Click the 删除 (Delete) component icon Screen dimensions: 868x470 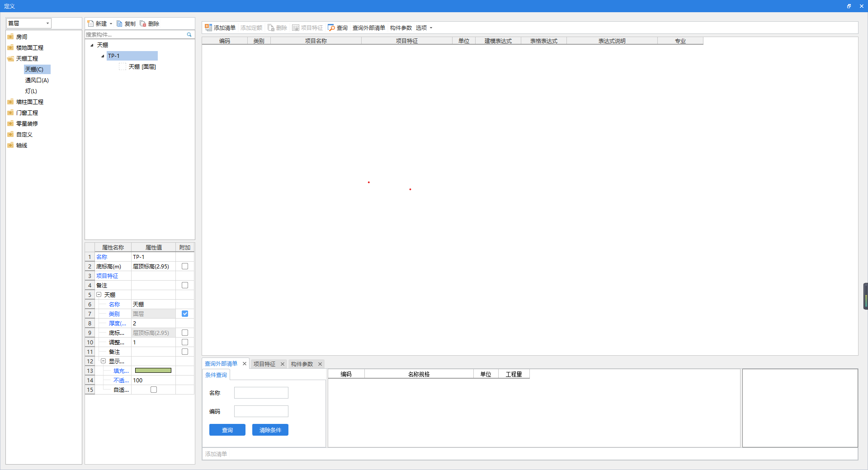coord(143,23)
